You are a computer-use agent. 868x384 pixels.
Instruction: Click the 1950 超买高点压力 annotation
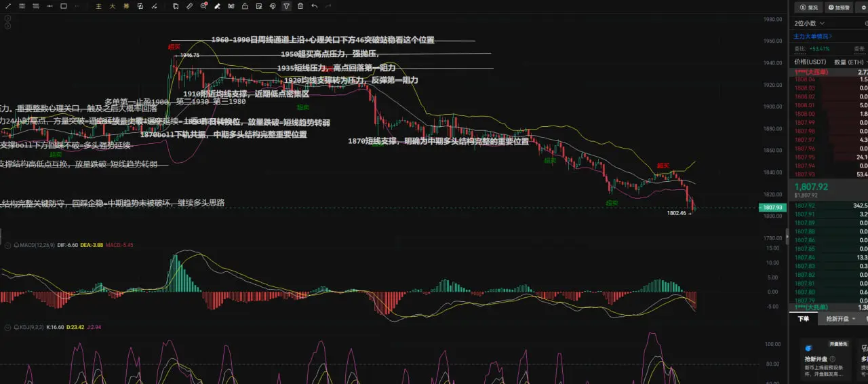point(330,54)
